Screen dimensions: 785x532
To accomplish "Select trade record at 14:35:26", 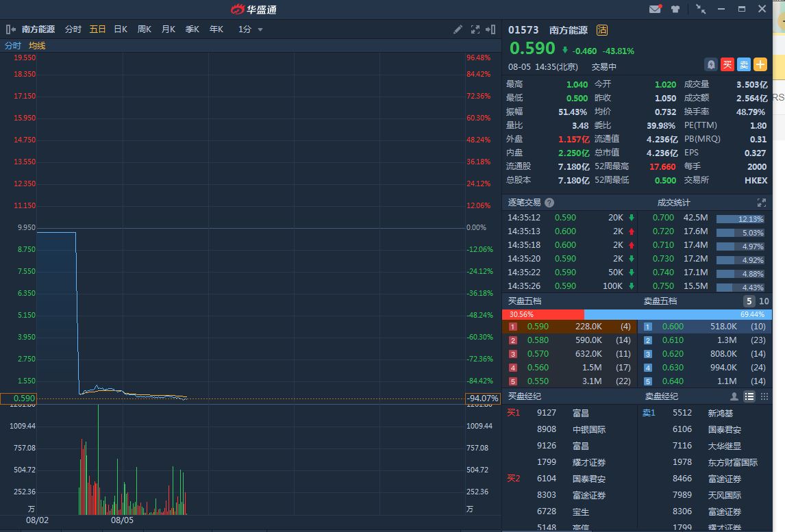I will pos(571,286).
